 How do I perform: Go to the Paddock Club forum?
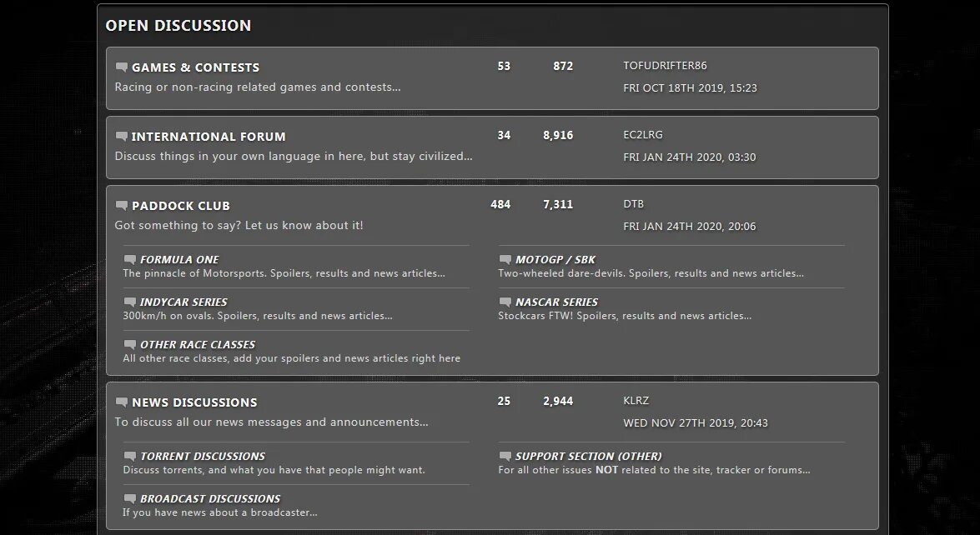click(181, 206)
